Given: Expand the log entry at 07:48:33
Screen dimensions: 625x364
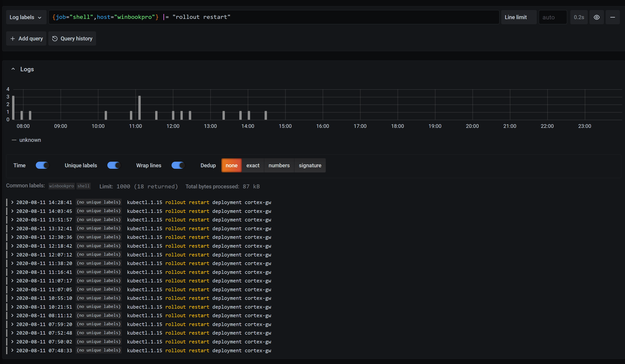Looking at the screenshot, I should tap(12, 350).
